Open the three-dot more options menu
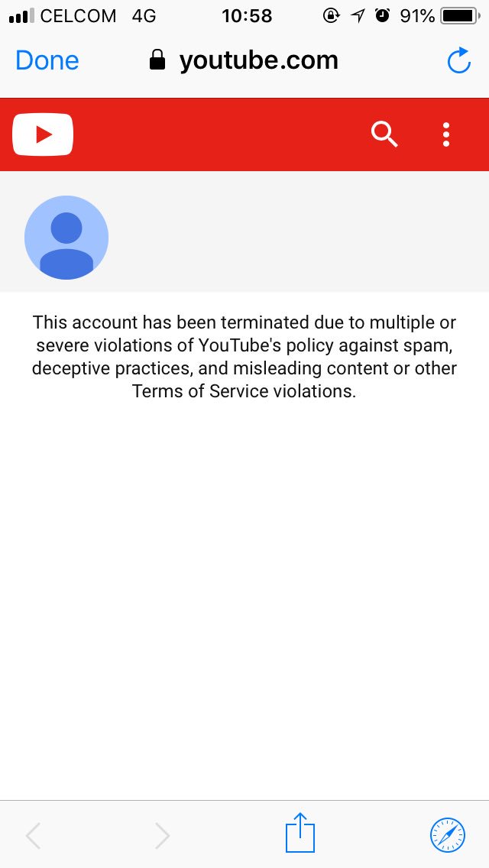The height and width of the screenshot is (868, 489). [x=445, y=134]
